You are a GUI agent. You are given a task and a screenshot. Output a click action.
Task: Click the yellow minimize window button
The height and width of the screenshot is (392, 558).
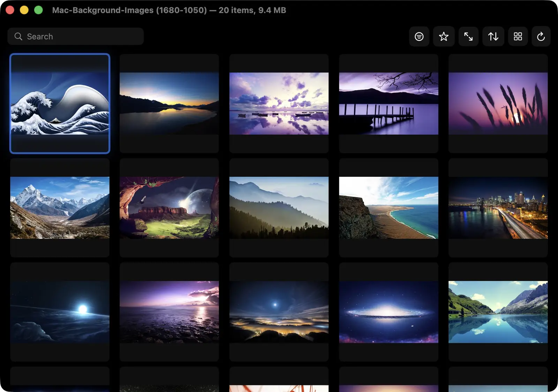click(24, 10)
